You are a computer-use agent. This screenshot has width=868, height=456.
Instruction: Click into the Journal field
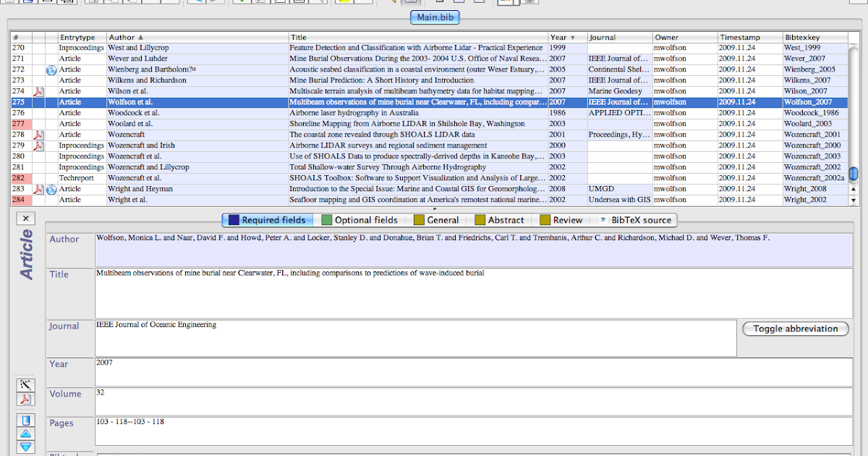pyautogui.click(x=416, y=338)
